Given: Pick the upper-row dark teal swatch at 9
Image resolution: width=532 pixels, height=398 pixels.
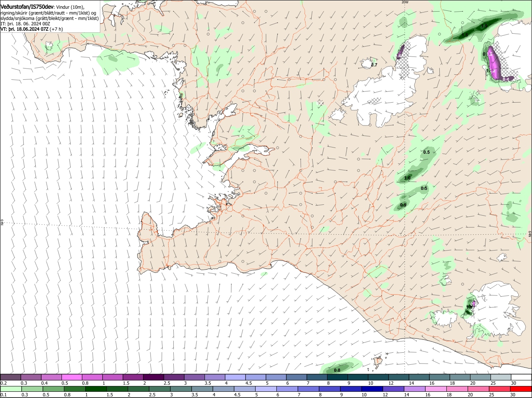Looking at the screenshot, I should (x=357, y=377).
